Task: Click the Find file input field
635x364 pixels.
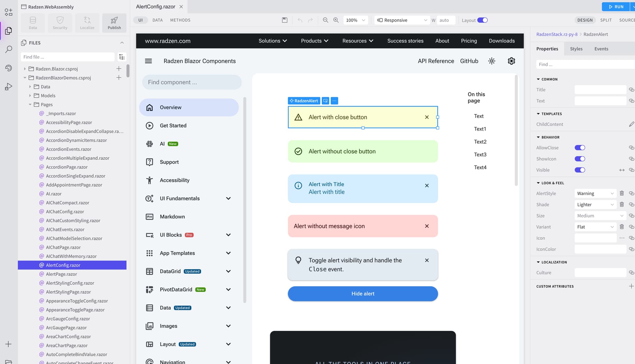Action: coord(68,57)
